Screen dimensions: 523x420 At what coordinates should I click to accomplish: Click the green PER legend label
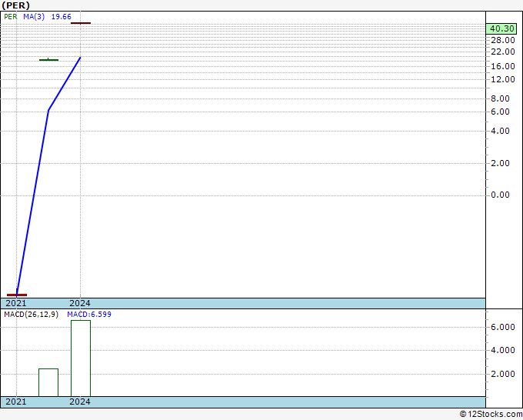pyautogui.click(x=10, y=17)
